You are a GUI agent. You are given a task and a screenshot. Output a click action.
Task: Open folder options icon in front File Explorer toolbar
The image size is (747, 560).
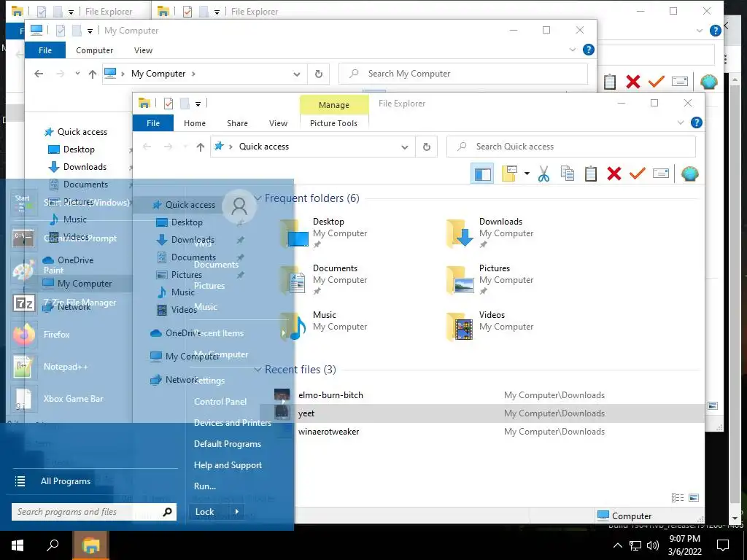(509, 174)
